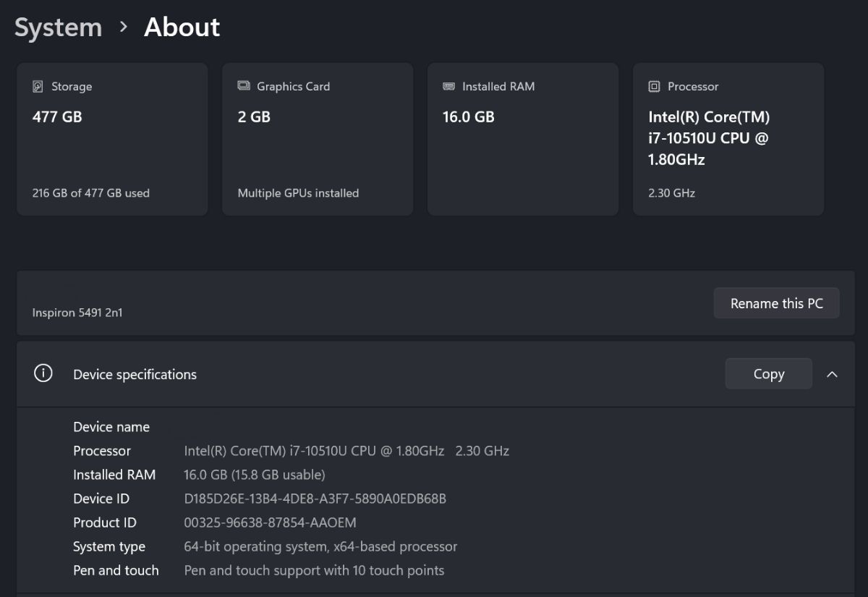Image resolution: width=868 pixels, height=597 pixels.
Task: Select the Processor i7-10510U card
Action: (728, 139)
